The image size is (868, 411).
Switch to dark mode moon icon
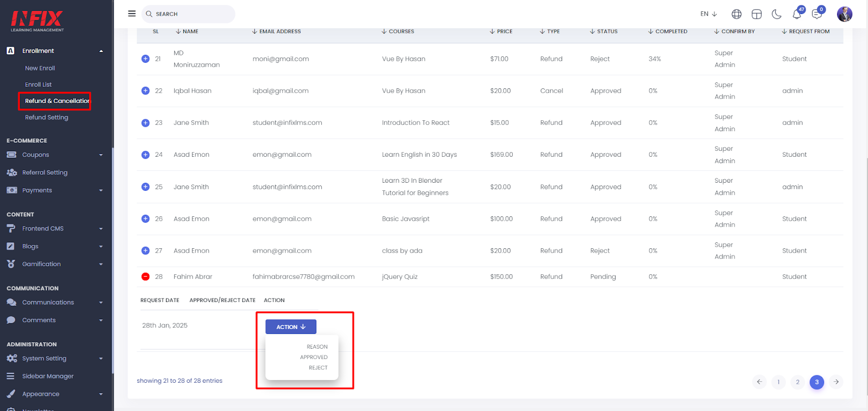(776, 14)
